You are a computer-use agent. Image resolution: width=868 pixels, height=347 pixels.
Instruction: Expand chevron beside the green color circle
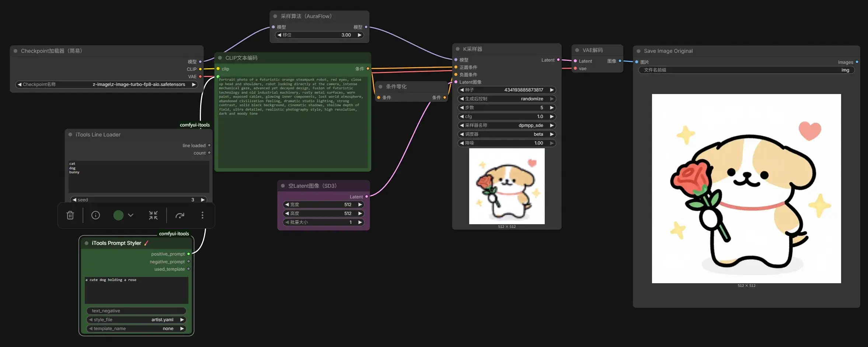130,215
